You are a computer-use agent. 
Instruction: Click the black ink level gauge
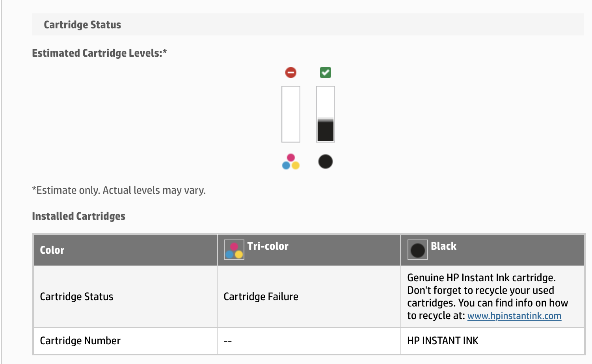tap(326, 114)
